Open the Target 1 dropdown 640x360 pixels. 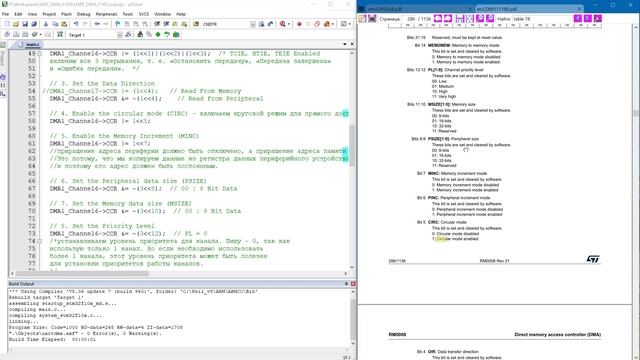click(120, 35)
